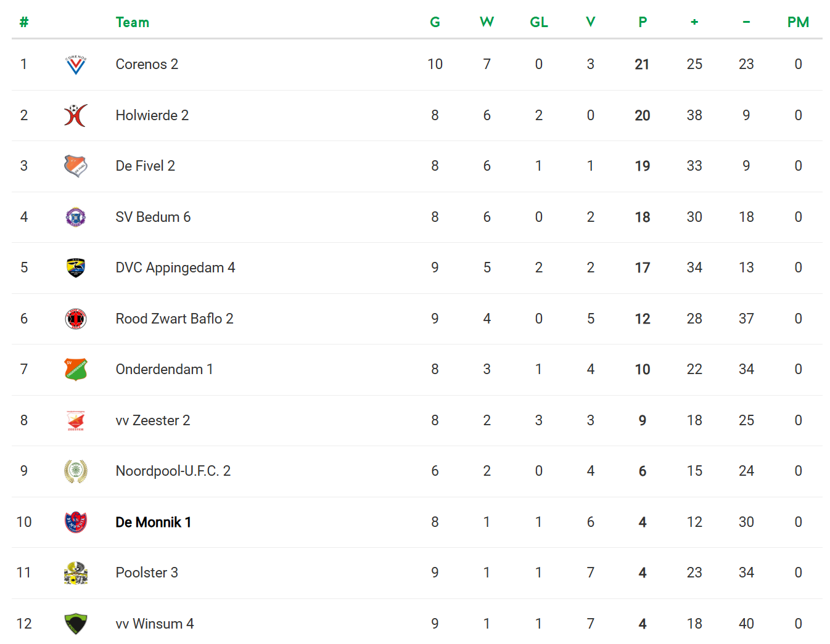This screenshot has width=830, height=644.
Task: Click the DVC Appingedam 4 crest
Action: pyautogui.click(x=76, y=267)
